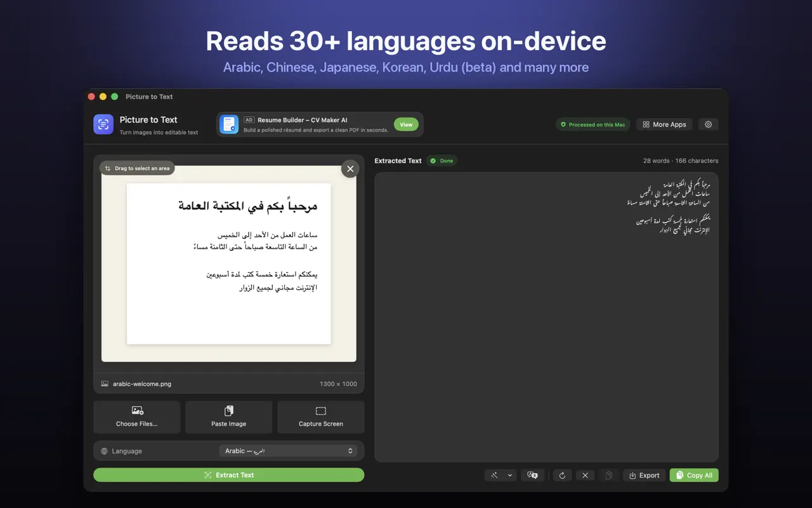Click the Done status badge

(442, 161)
